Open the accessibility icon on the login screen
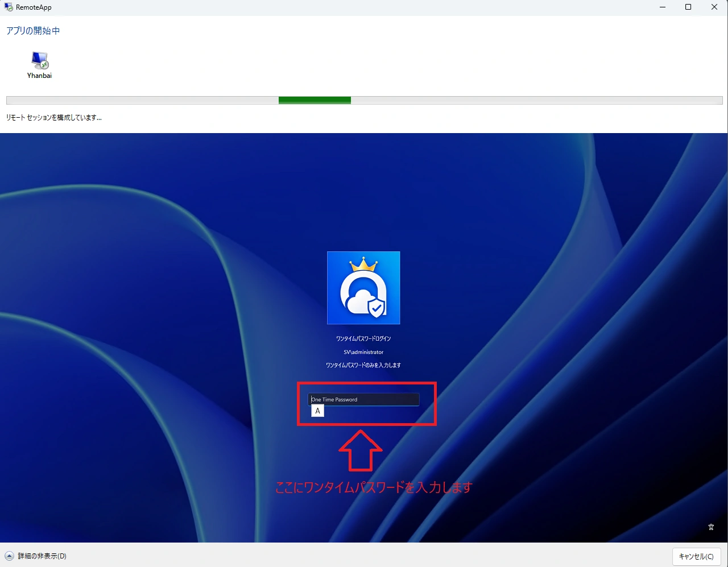The image size is (728, 567). pos(711,527)
